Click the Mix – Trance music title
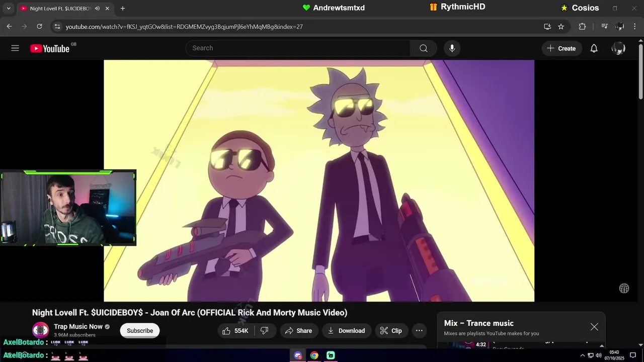This screenshot has height=362, width=644. tap(478, 323)
